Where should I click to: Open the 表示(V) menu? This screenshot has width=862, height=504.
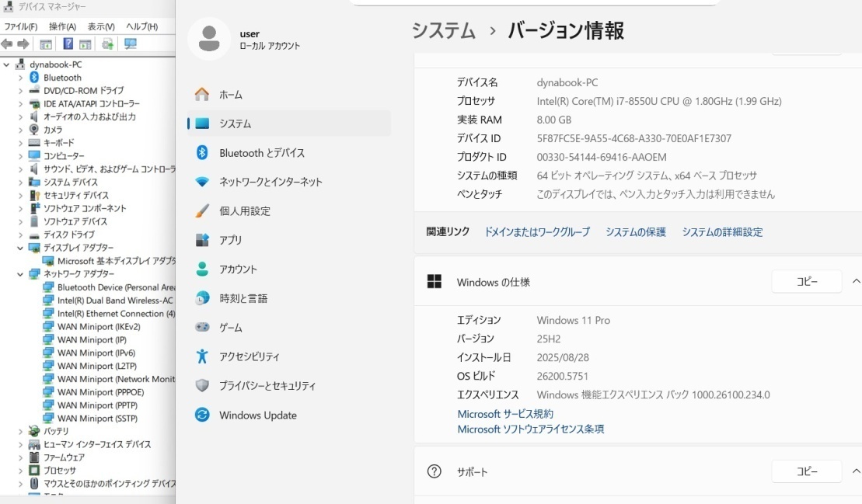101,26
